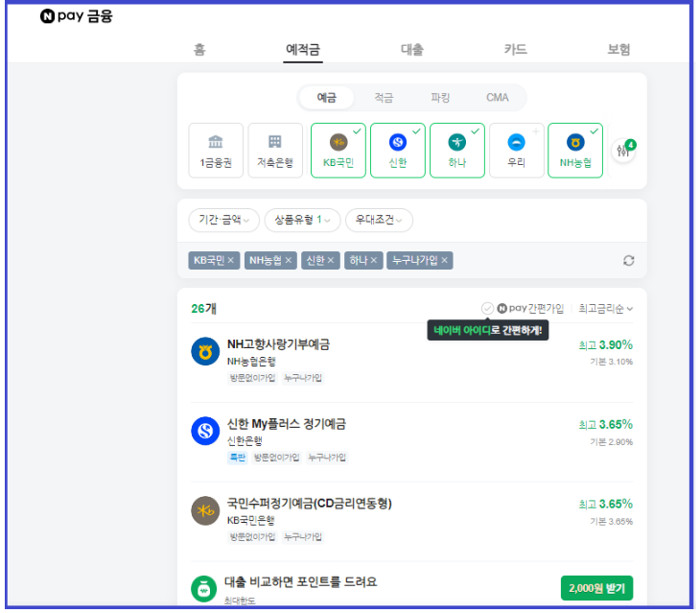700x613 pixels.
Task: Click NH농협은행 bank name text
Action: 251,362
